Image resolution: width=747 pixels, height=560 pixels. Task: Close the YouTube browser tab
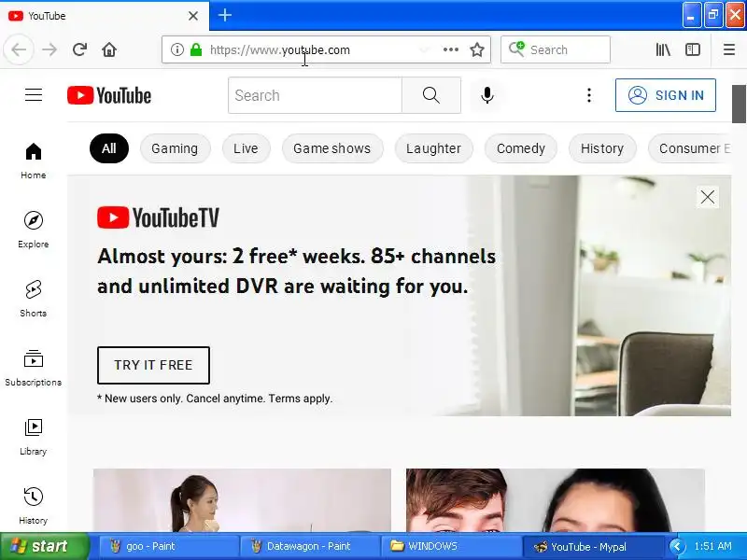(193, 16)
